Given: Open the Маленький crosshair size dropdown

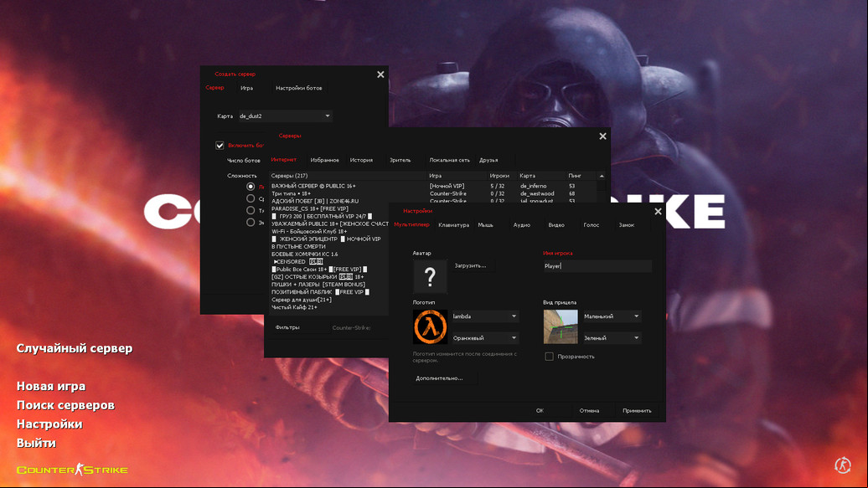Looking at the screenshot, I should [612, 316].
